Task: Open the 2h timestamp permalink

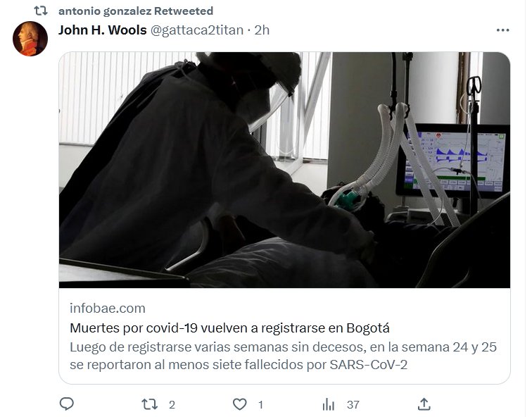Action: (x=262, y=30)
